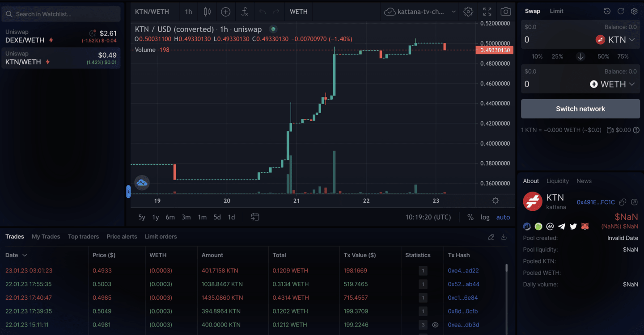Click the Switch network button

[580, 109]
